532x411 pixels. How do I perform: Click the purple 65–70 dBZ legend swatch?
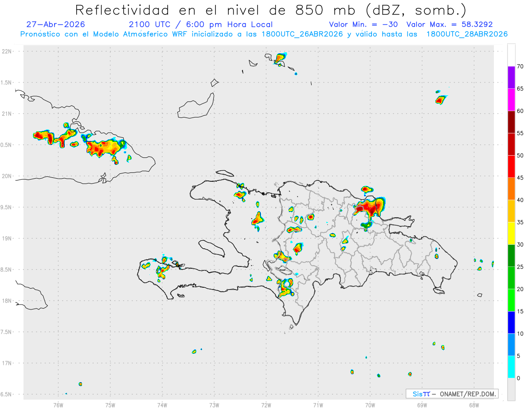511,78
